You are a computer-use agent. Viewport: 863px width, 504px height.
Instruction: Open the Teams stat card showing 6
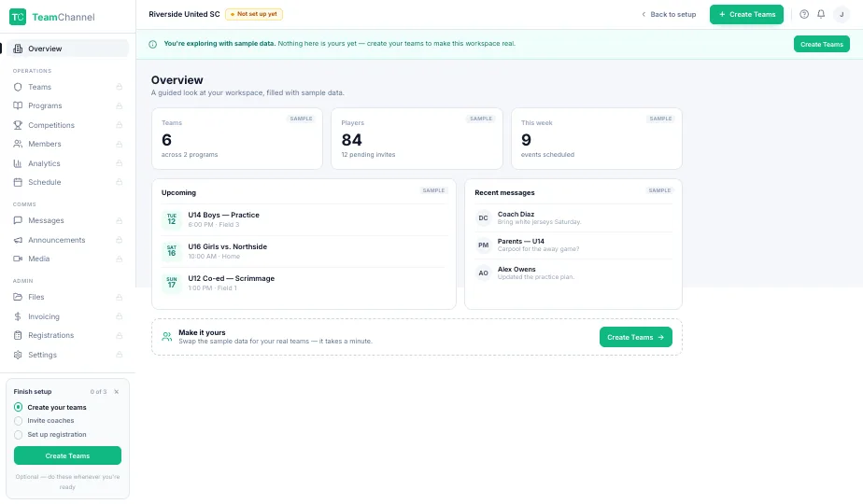coord(237,139)
